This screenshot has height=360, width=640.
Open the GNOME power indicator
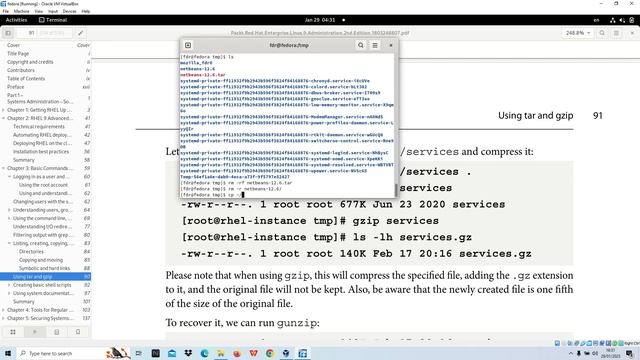tap(631, 20)
